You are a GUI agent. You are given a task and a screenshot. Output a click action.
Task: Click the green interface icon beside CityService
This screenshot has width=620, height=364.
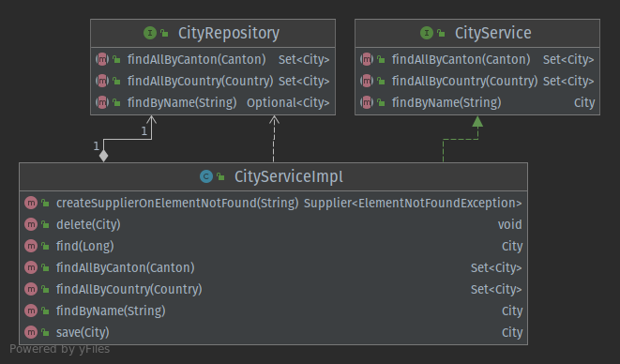click(x=427, y=33)
